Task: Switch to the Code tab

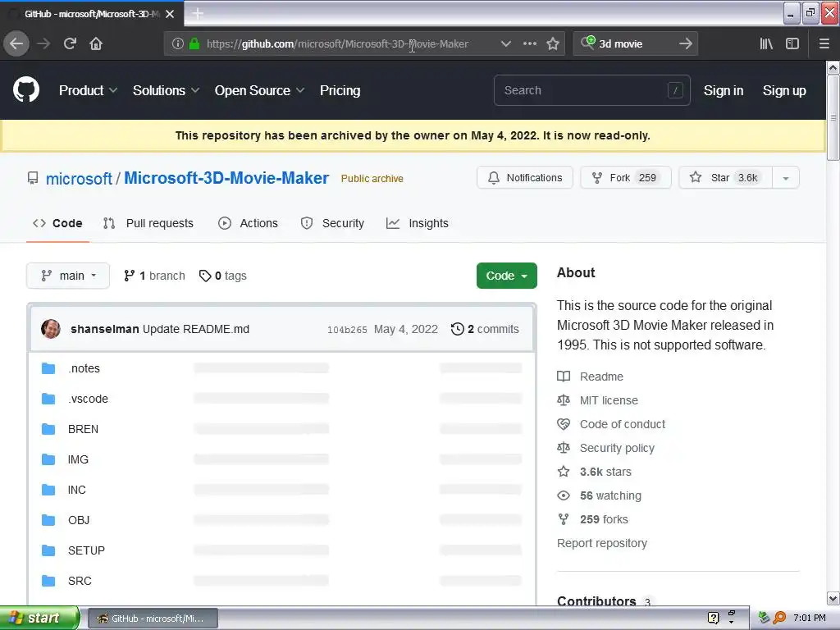Action: point(57,223)
